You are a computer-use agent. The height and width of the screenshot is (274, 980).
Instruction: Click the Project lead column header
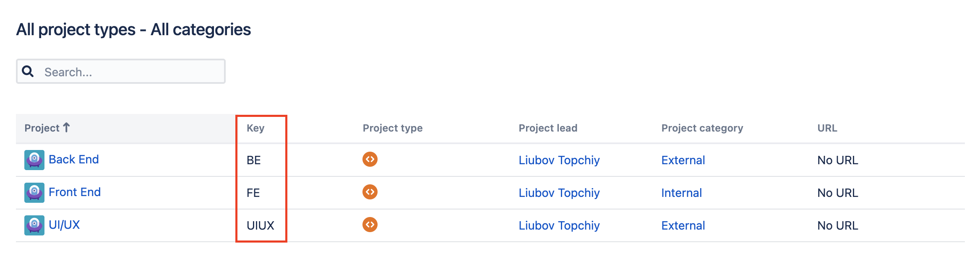tap(547, 128)
